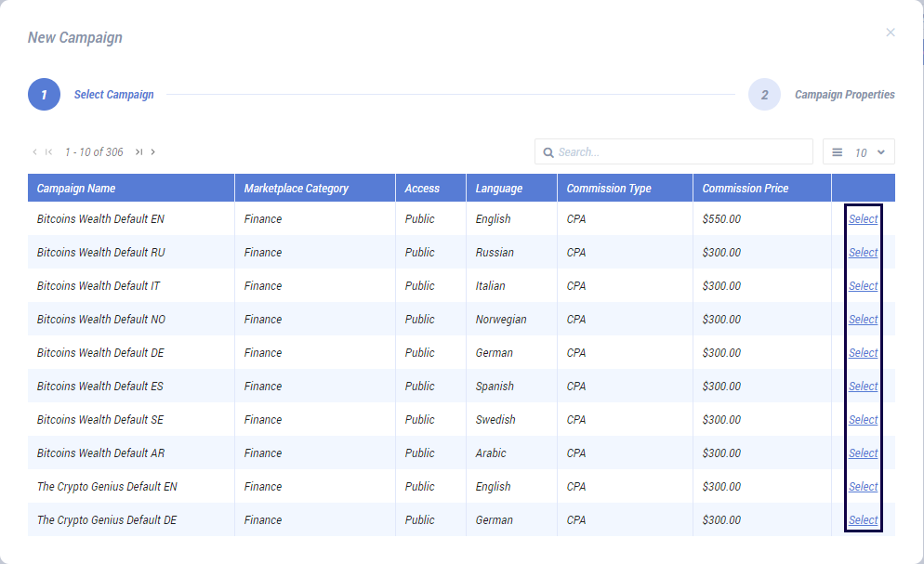
Task: Go to step 2 Campaign Properties
Action: coord(764,95)
